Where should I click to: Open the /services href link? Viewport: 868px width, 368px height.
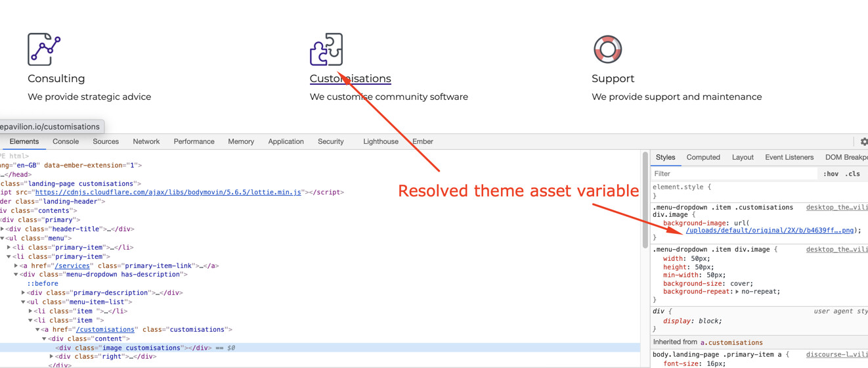72,266
